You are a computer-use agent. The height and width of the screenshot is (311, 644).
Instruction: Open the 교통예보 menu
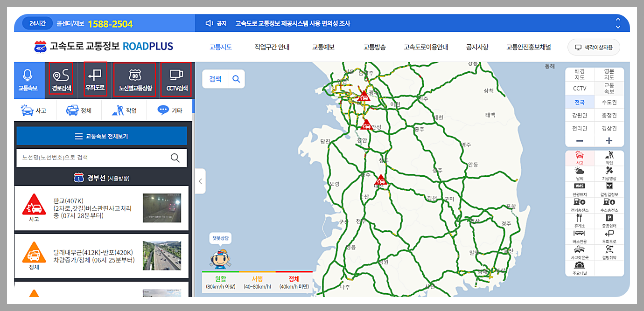click(323, 47)
